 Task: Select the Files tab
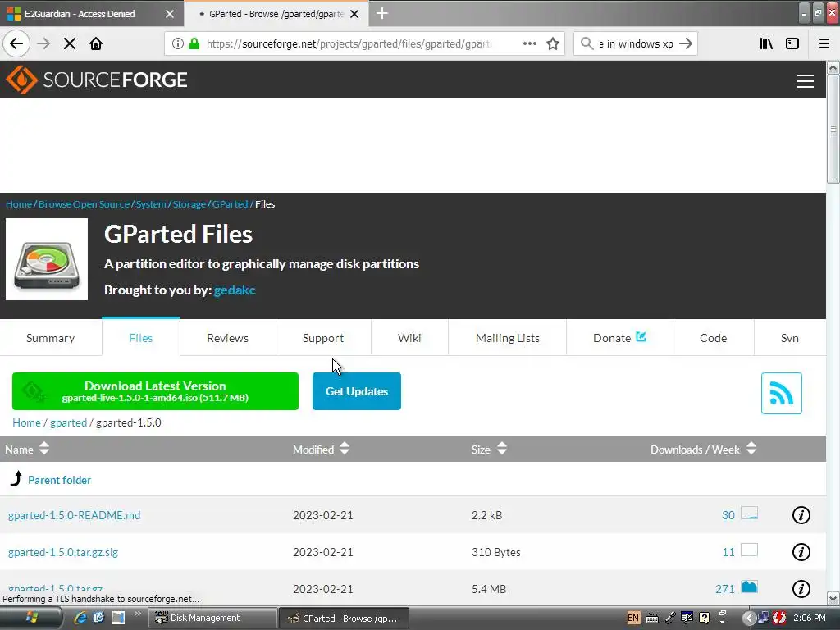click(x=141, y=338)
